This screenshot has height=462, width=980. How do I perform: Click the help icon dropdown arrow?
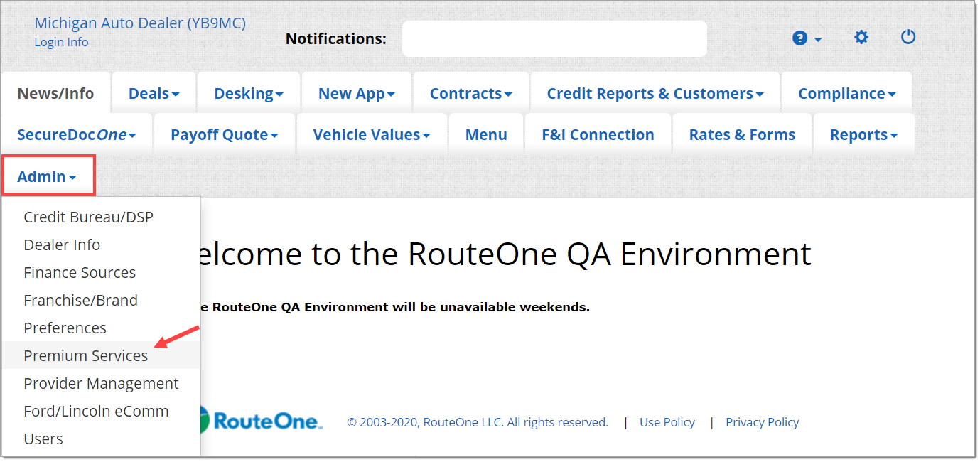(x=818, y=39)
